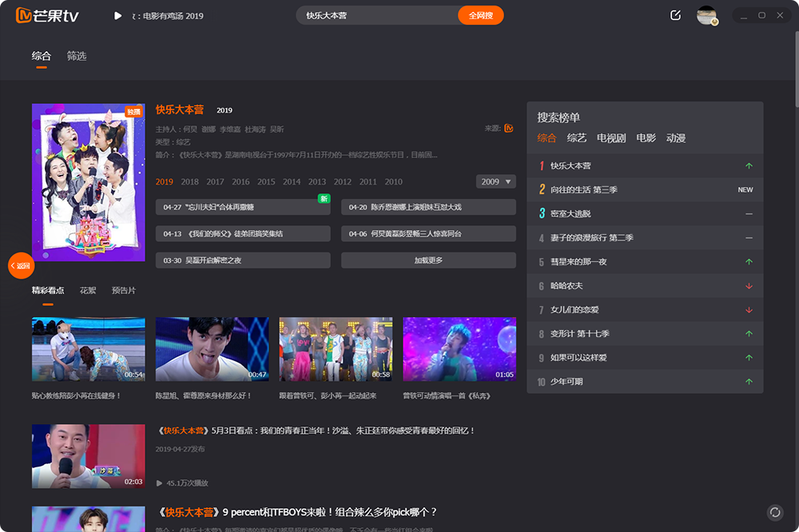This screenshot has width=799, height=532.
Task: Open the 04-06 episode
Action: pyautogui.click(x=428, y=233)
